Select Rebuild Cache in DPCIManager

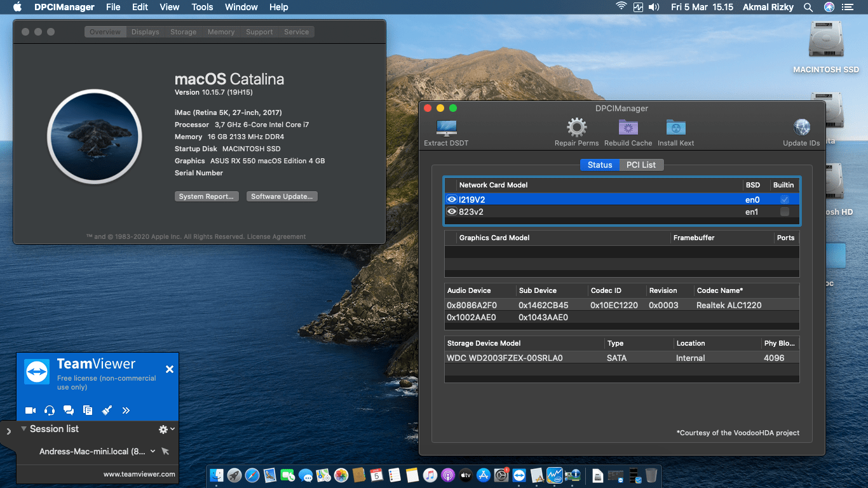(628, 132)
